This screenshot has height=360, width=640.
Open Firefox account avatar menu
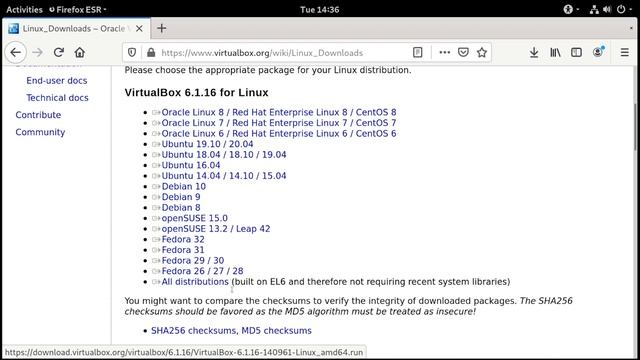[x=598, y=52]
